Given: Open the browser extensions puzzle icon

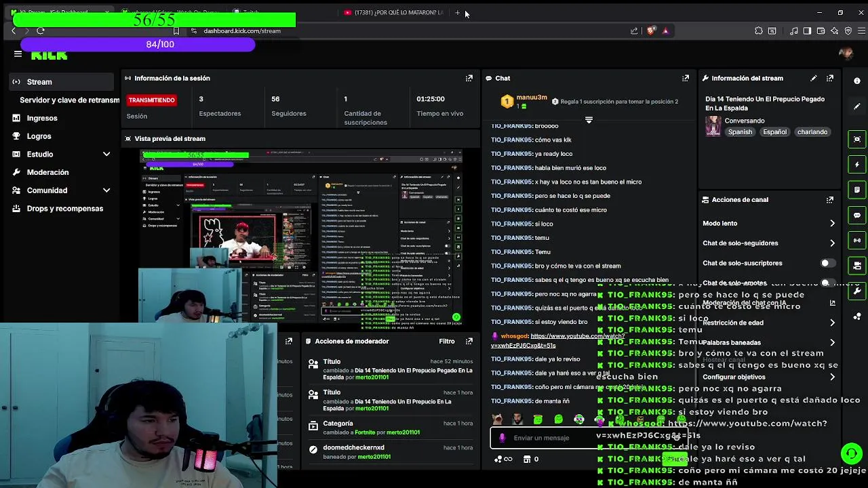Looking at the screenshot, I should pos(758,30).
